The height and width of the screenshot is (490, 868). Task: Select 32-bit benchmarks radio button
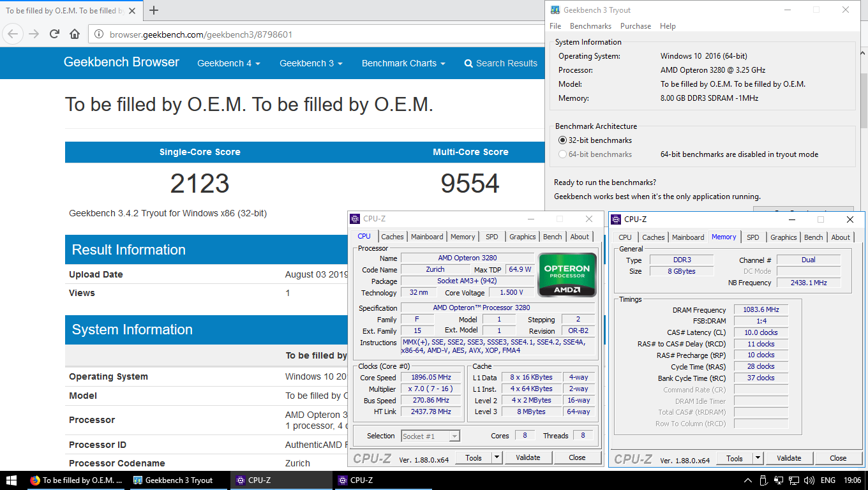[x=562, y=140]
